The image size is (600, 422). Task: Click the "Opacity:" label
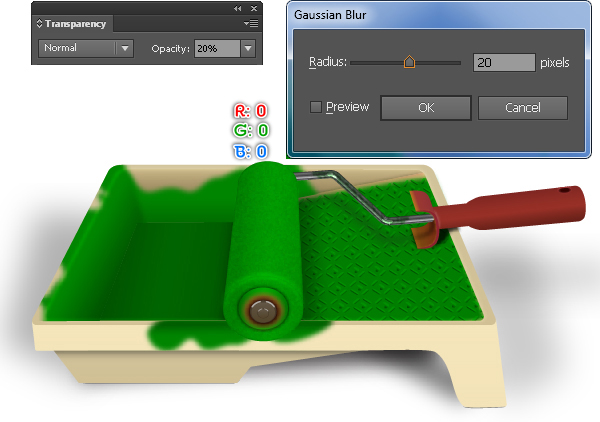coord(171,49)
